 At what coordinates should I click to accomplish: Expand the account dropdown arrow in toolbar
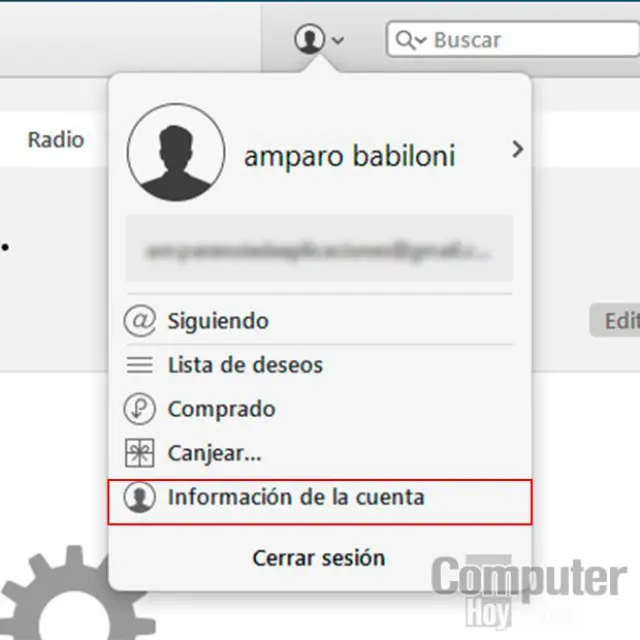pyautogui.click(x=338, y=41)
